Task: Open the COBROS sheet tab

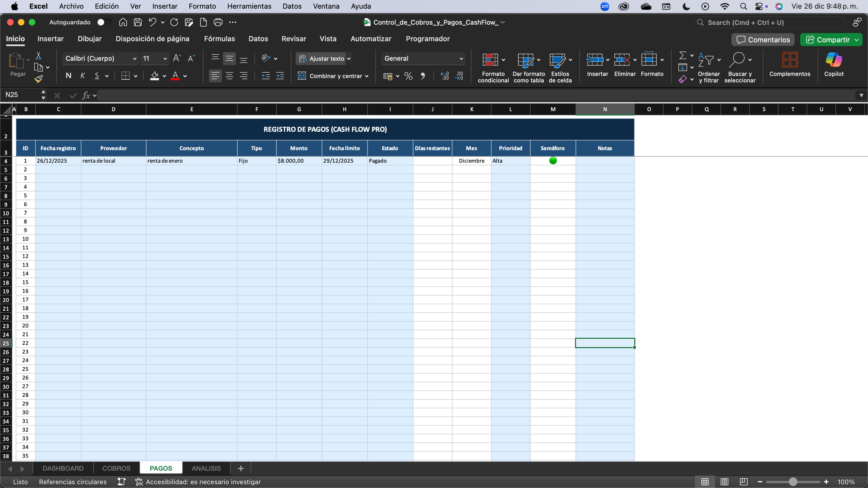Action: [116, 468]
